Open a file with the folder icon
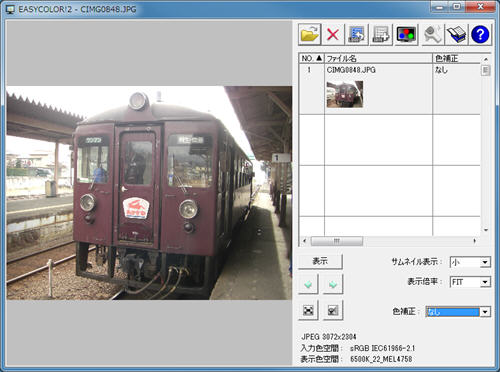 pyautogui.click(x=310, y=34)
